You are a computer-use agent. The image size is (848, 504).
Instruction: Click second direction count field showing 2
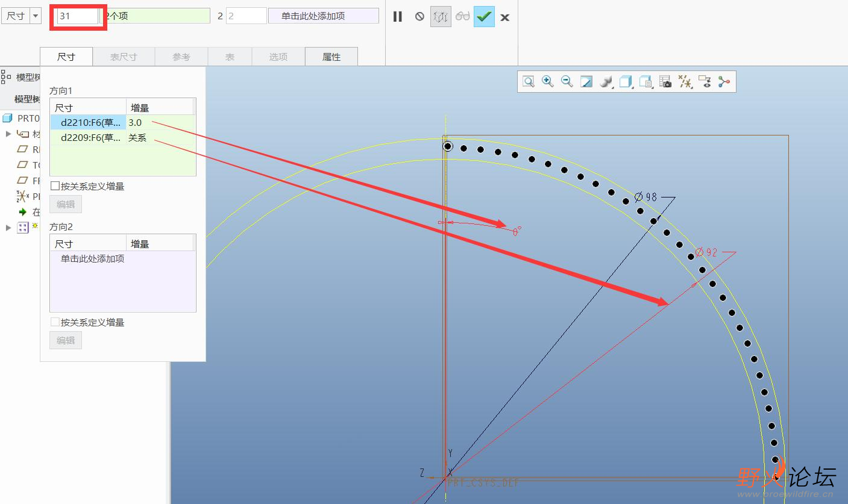click(246, 16)
